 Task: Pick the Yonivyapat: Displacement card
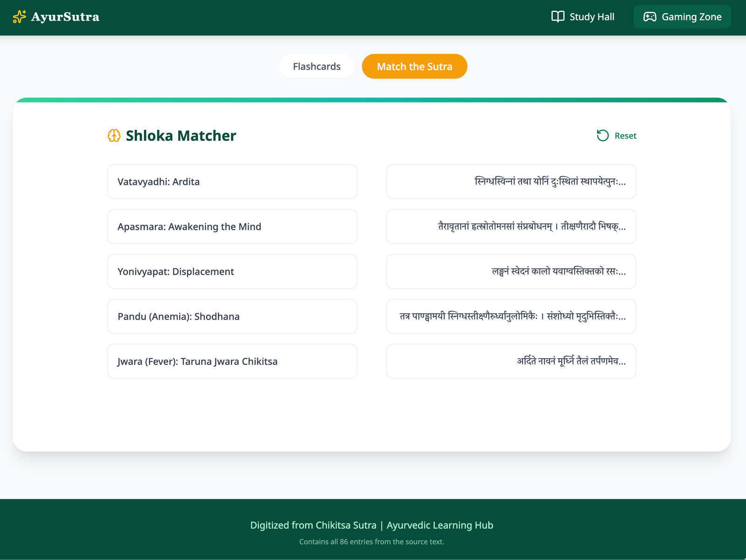pyautogui.click(x=232, y=272)
